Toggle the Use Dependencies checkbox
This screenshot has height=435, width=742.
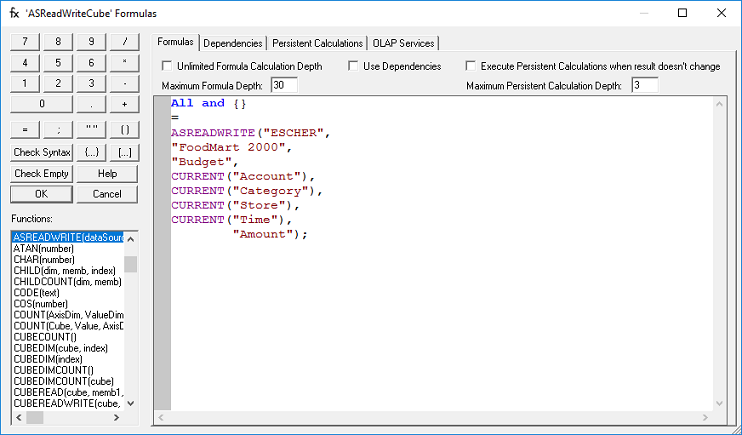[x=354, y=66]
